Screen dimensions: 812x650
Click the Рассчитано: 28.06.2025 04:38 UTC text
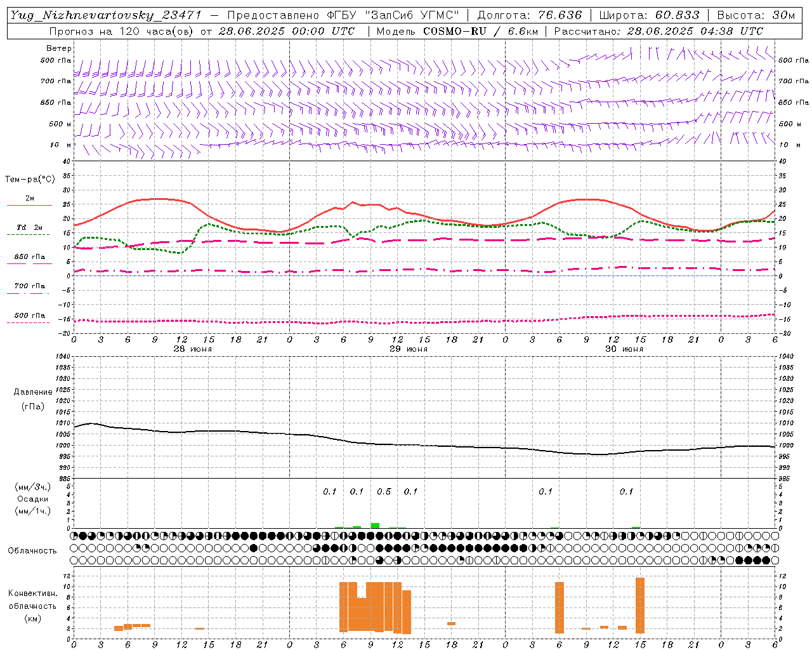(658, 31)
